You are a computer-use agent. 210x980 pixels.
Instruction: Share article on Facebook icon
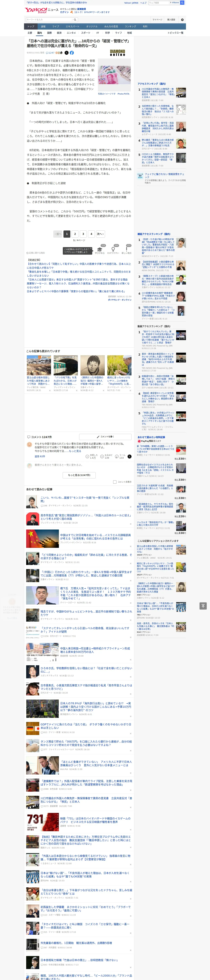72,53
